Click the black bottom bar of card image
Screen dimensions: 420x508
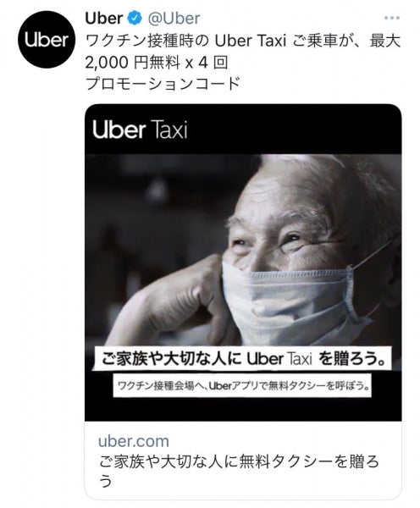[x=243, y=410]
